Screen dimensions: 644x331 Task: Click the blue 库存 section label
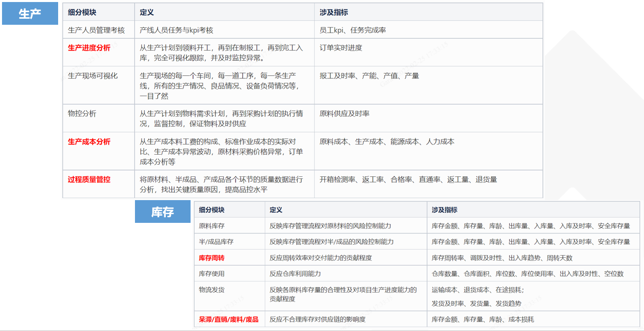162,212
